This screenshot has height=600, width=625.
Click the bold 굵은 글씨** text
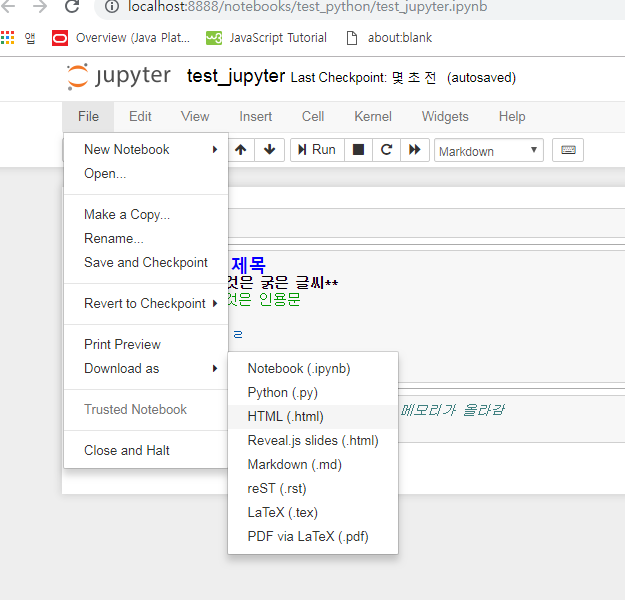tap(299, 283)
